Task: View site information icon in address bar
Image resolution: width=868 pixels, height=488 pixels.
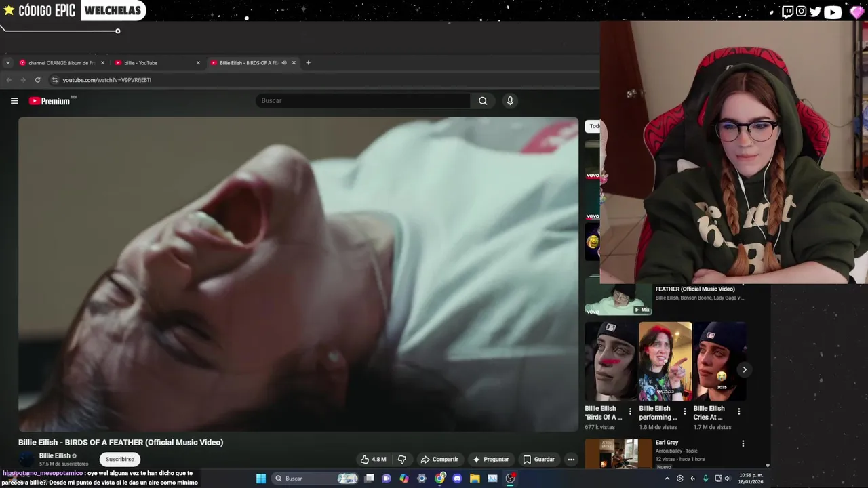Action: 55,80
